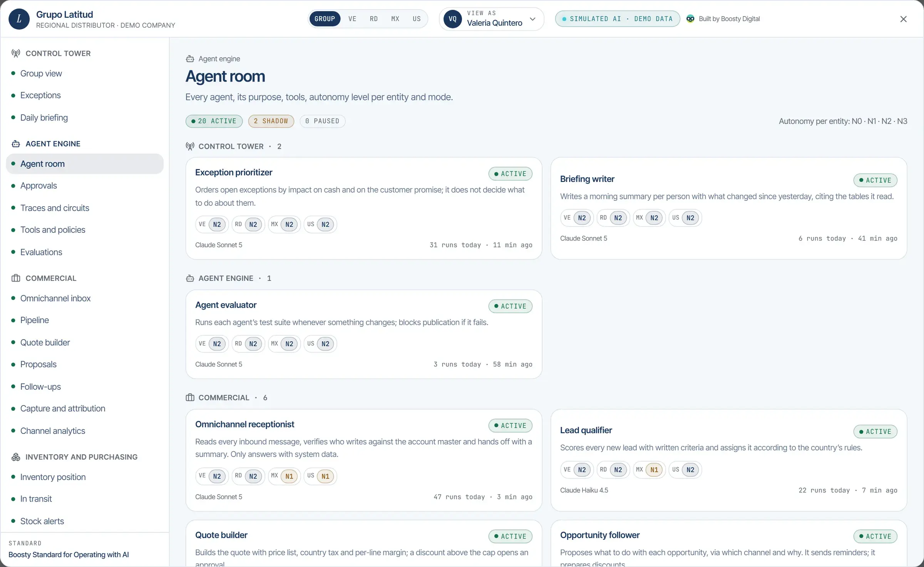Open In transit in sidebar
The height and width of the screenshot is (567, 924).
pyautogui.click(x=85, y=499)
